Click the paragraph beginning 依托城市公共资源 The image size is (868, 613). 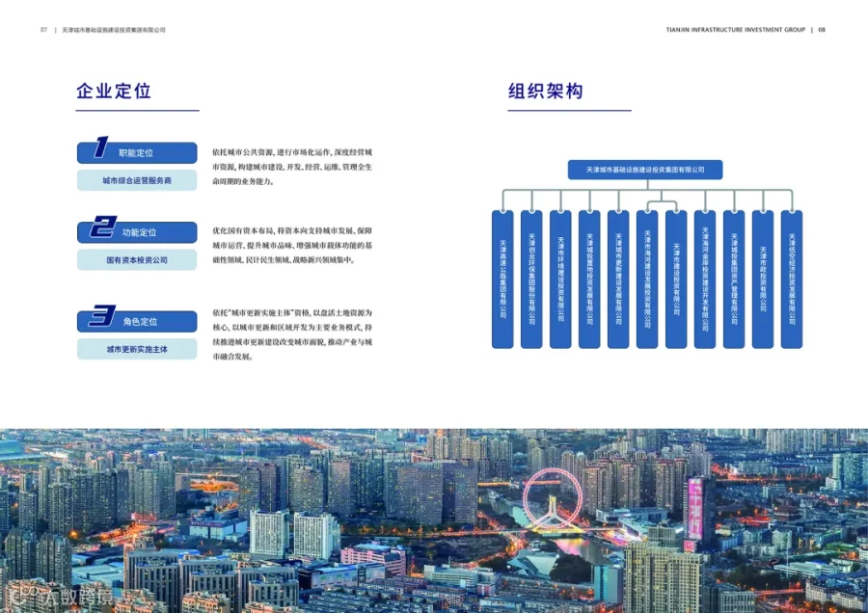pos(292,167)
